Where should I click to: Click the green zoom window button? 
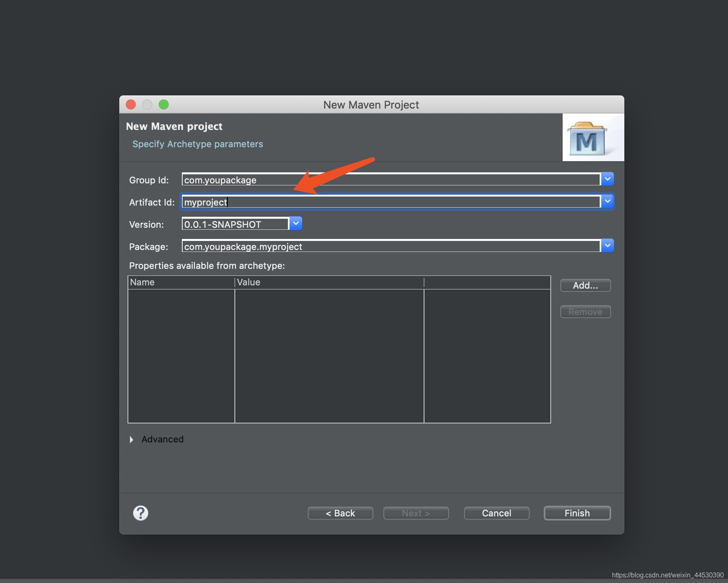pyautogui.click(x=164, y=104)
